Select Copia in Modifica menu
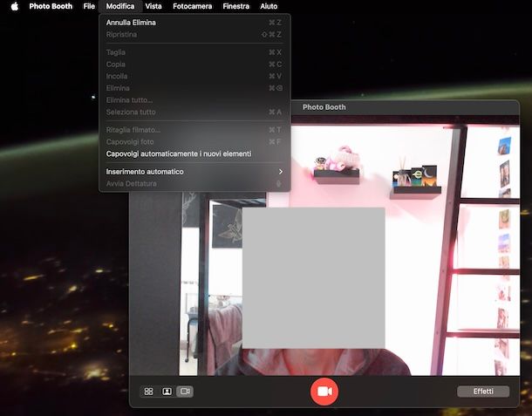 tap(194, 65)
